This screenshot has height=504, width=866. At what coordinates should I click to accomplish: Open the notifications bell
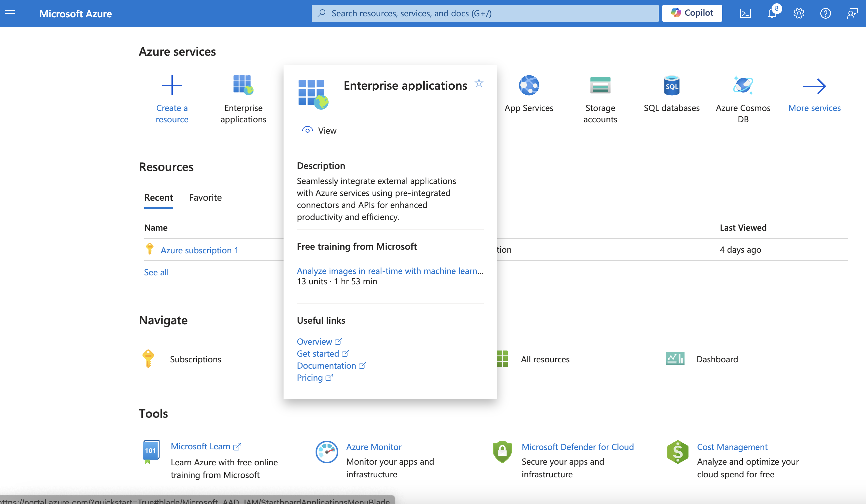(772, 13)
